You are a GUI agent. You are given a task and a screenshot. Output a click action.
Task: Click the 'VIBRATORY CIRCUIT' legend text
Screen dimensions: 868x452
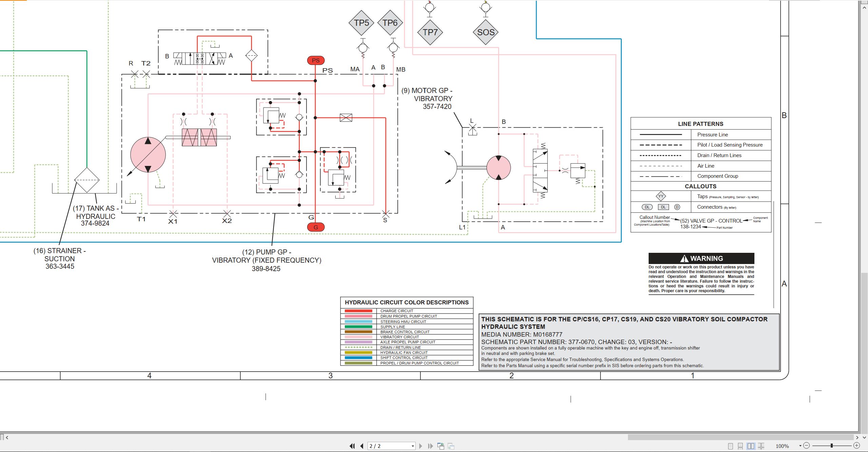(399, 337)
